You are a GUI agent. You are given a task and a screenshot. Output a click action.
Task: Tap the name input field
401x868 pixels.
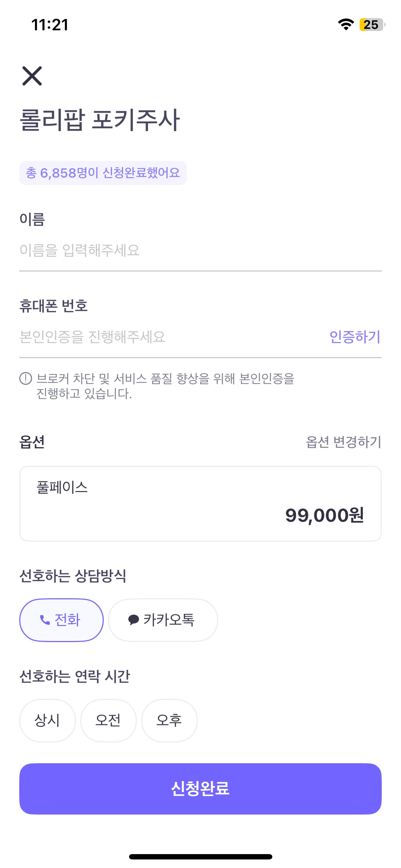[x=200, y=250]
